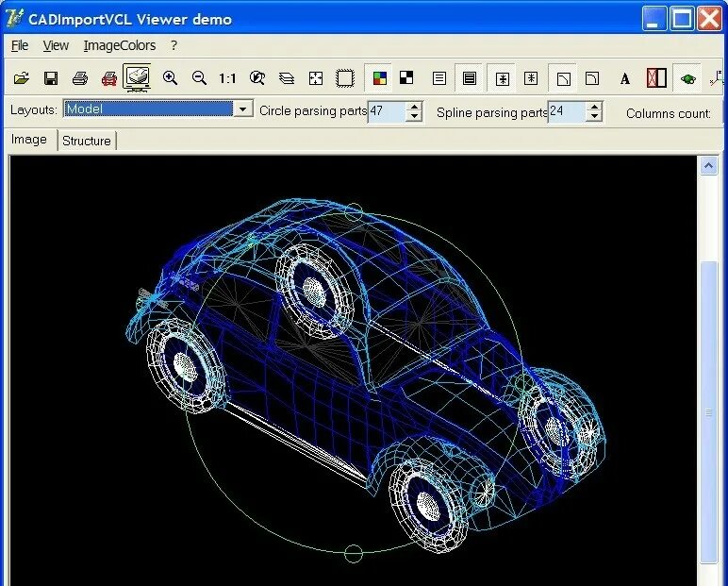Open the View menu
This screenshot has width=728, height=586.
point(56,45)
